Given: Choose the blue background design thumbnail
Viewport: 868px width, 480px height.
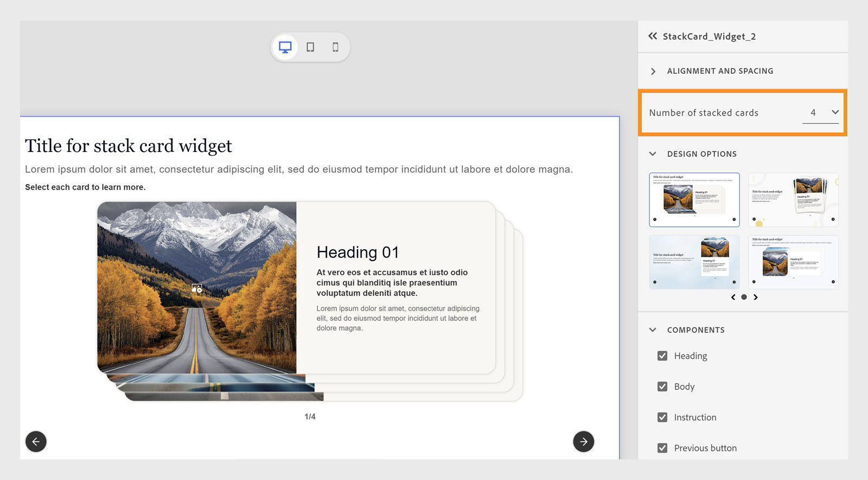Looking at the screenshot, I should tap(694, 262).
